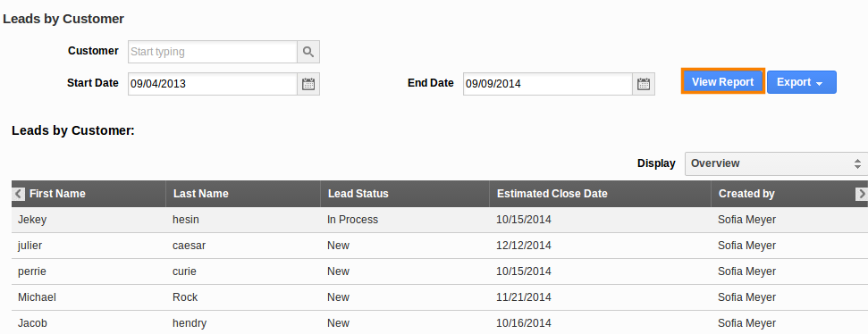868x334 pixels.
Task: Open the Start Date calendar picker
Action: point(308,84)
